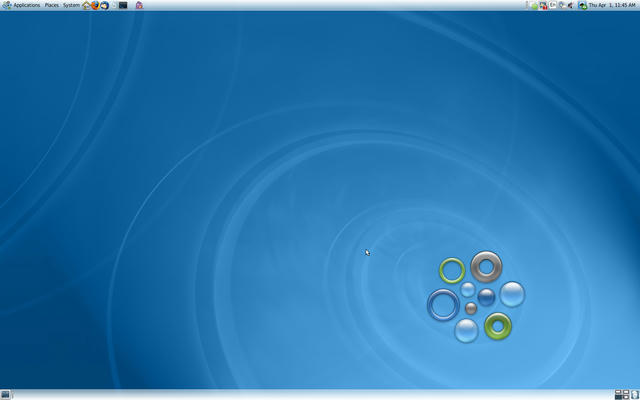
Task: Click the purple launcher icon in top panel
Action: 139,5
